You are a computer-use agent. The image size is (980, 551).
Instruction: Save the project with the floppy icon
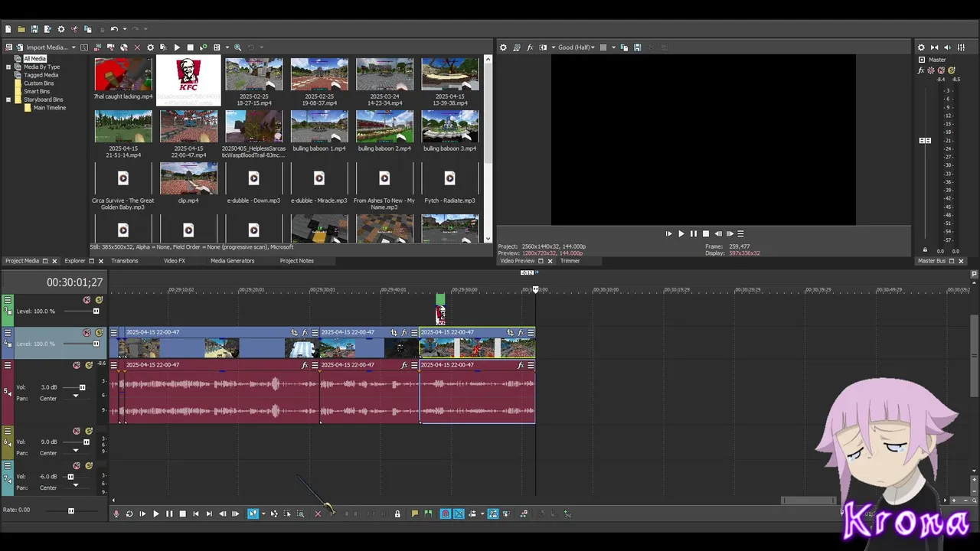tap(34, 29)
